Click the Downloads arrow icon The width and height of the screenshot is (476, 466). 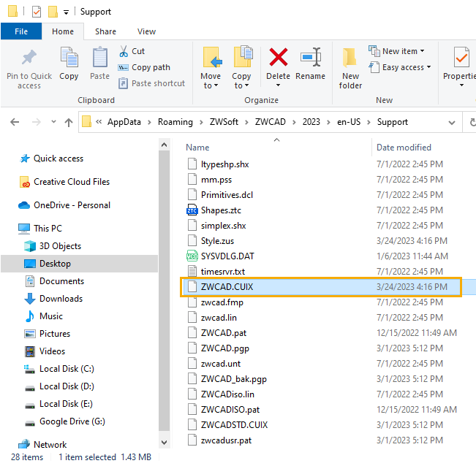click(30, 299)
